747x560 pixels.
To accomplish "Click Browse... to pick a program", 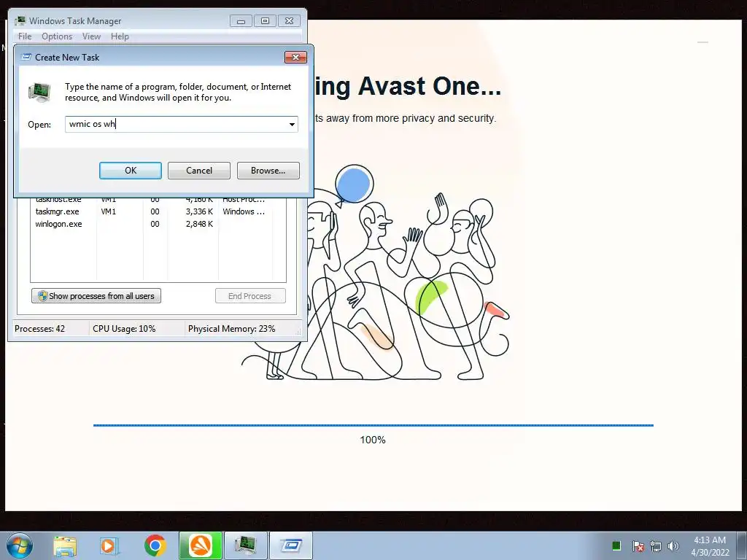I will (x=268, y=171).
